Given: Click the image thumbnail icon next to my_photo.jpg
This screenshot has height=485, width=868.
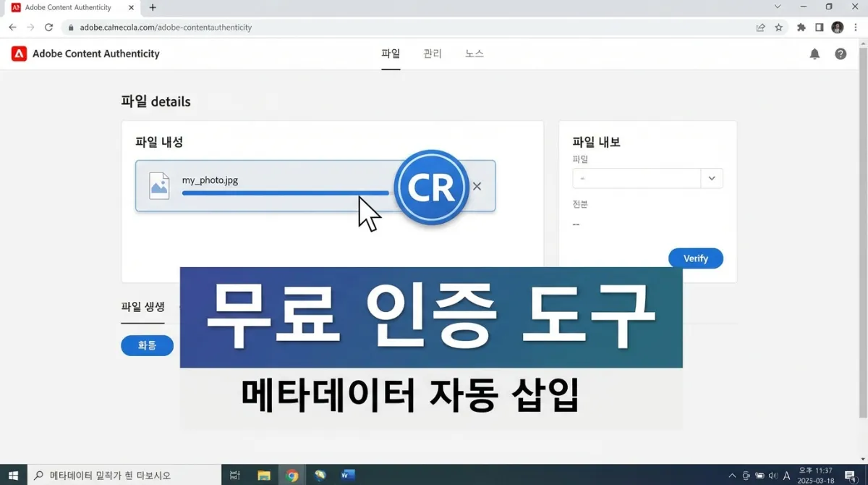Looking at the screenshot, I should pyautogui.click(x=159, y=186).
